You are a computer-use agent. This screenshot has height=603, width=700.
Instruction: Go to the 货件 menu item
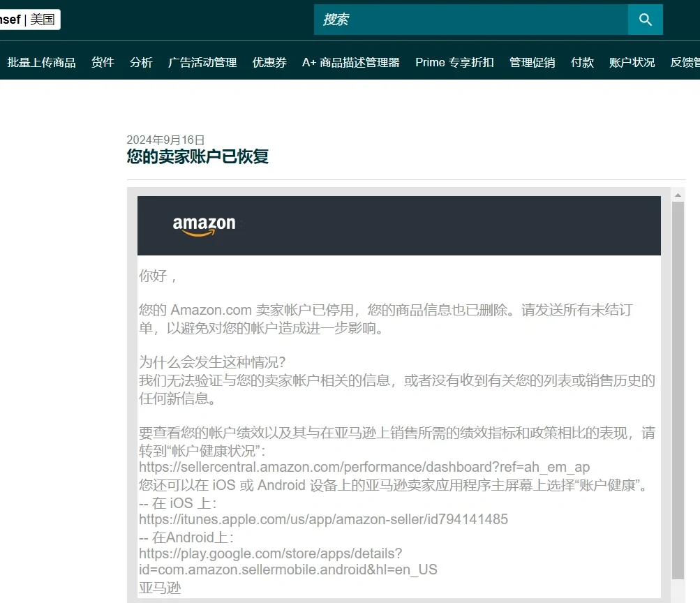[103, 63]
